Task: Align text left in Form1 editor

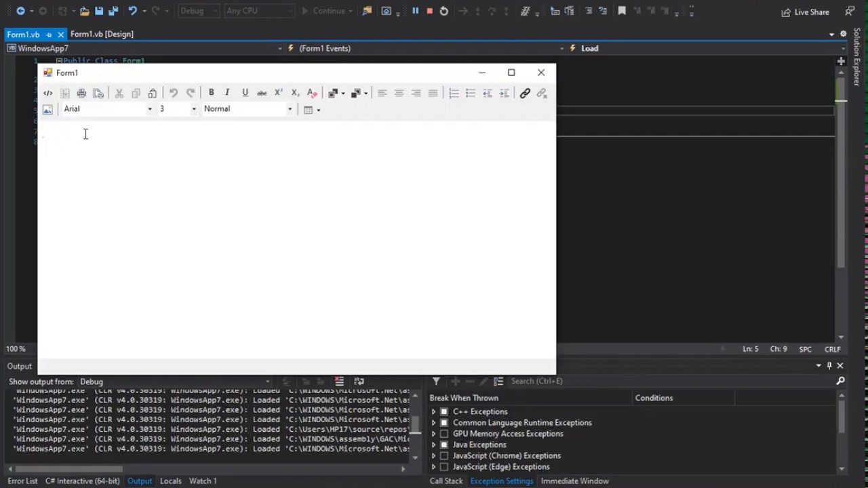Action: pyautogui.click(x=382, y=93)
